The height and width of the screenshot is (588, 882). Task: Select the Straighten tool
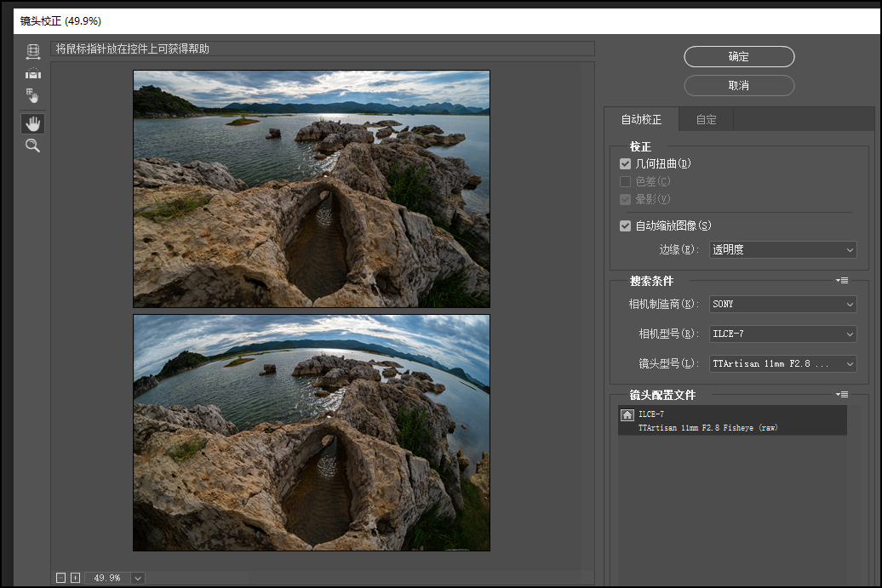33,73
